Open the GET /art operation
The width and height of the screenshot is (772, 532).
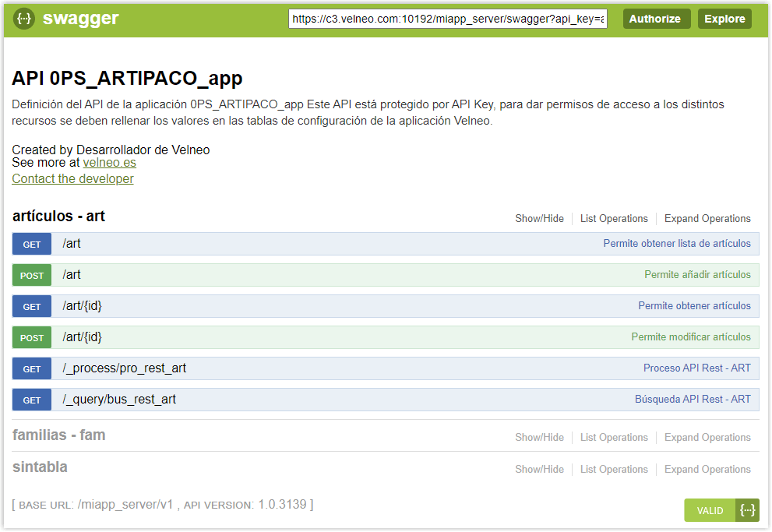[x=72, y=244]
